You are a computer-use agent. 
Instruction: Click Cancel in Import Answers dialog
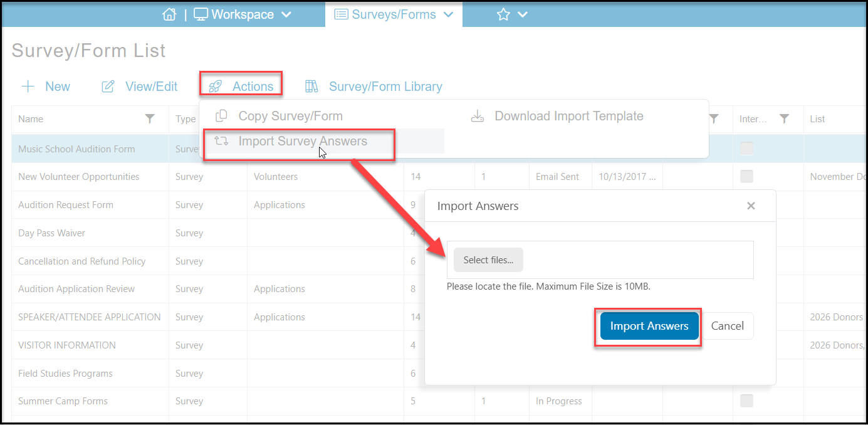pyautogui.click(x=728, y=326)
